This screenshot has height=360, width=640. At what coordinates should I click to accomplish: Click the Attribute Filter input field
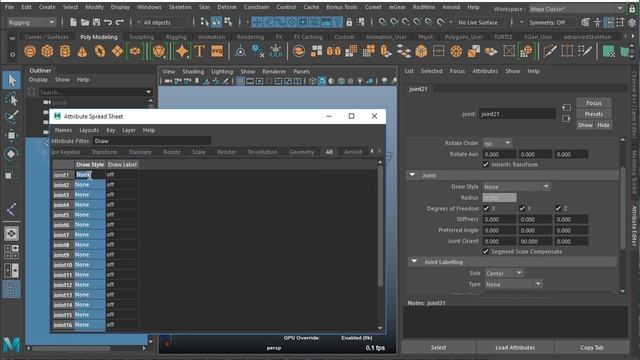152,141
